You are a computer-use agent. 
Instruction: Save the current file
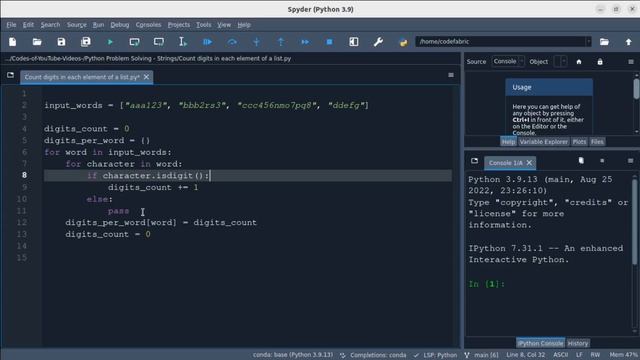point(61,42)
